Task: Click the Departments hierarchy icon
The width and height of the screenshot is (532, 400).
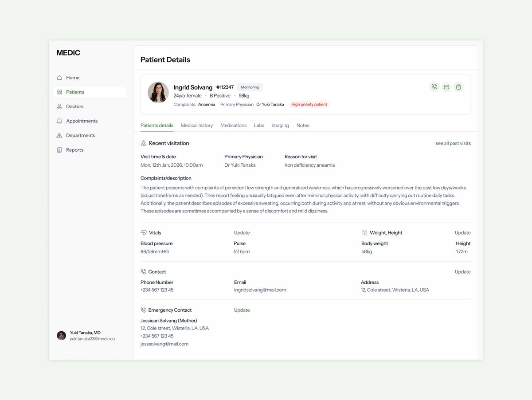Action: 59,135
